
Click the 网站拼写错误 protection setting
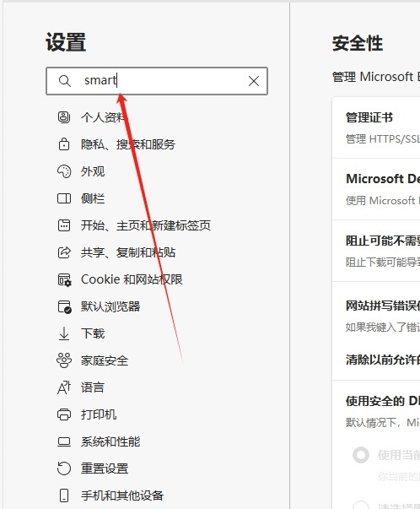click(x=376, y=316)
